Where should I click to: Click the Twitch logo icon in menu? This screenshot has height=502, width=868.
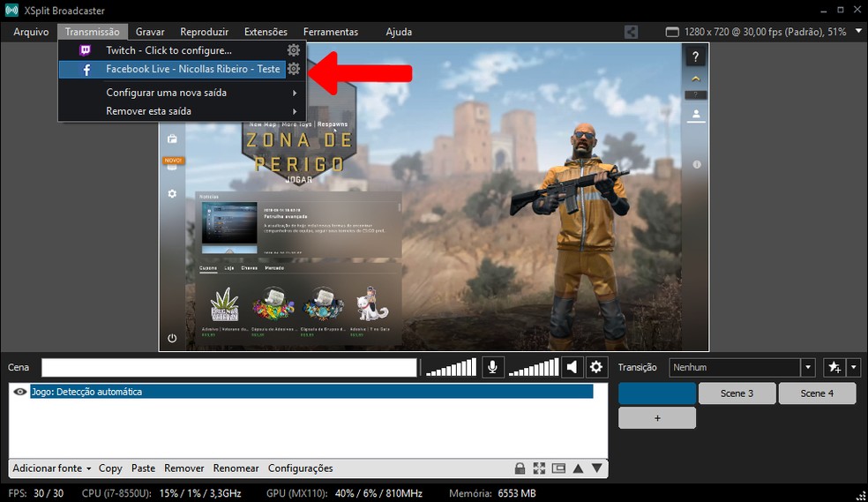tap(86, 50)
